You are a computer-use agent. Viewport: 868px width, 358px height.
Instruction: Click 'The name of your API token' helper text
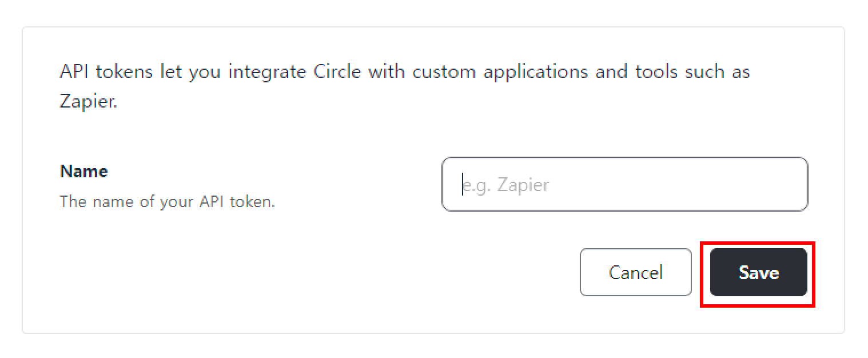point(168,202)
